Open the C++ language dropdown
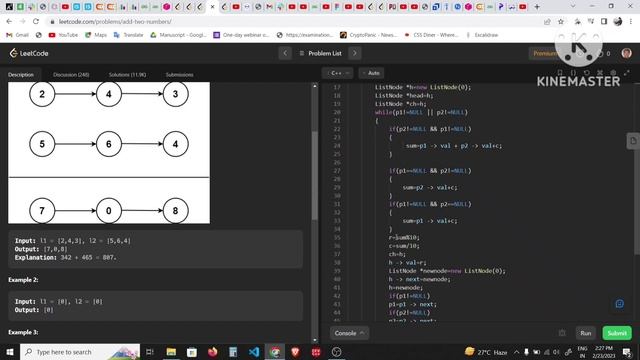 338,73
